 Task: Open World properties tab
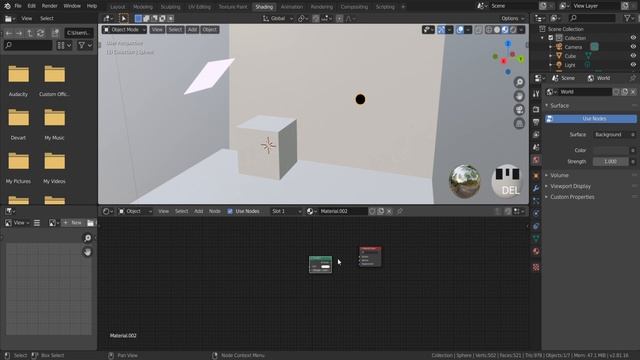pyautogui.click(x=536, y=160)
